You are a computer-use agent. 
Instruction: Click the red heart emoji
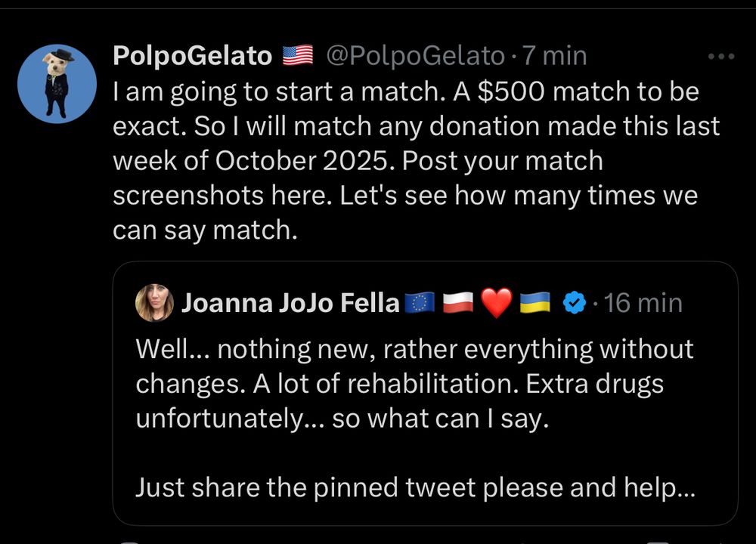pos(497,303)
